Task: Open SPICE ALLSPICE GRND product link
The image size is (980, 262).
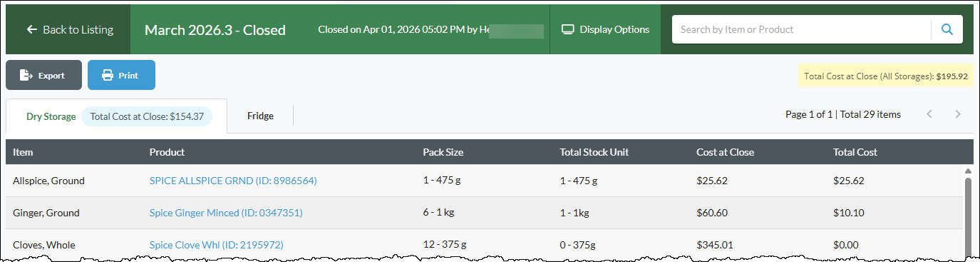Action: pyautogui.click(x=233, y=181)
